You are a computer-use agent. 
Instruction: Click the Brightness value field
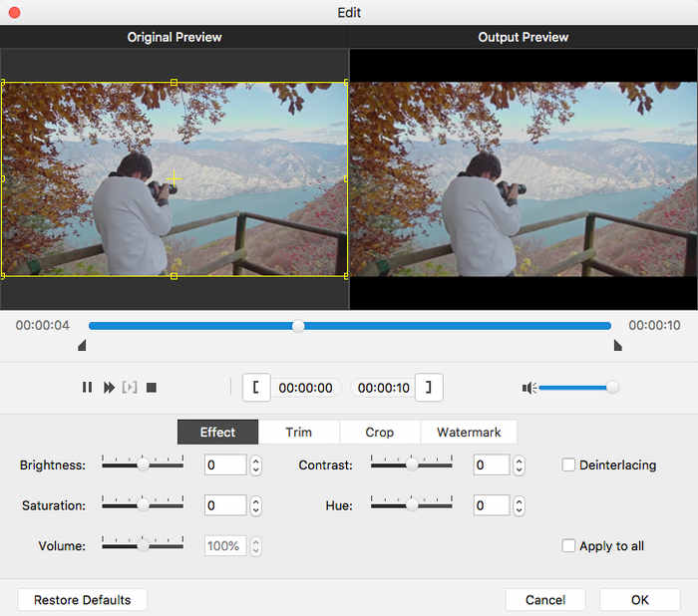(225, 465)
